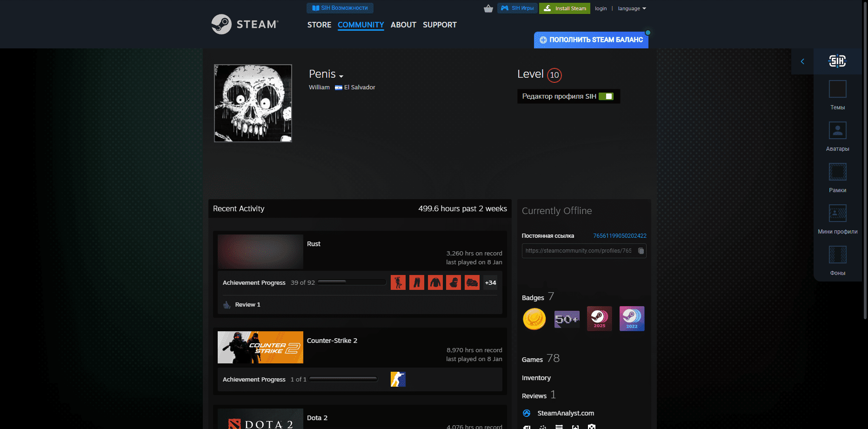868x429 pixels.
Task: Open SIH Игры dropdown button
Action: [517, 8]
